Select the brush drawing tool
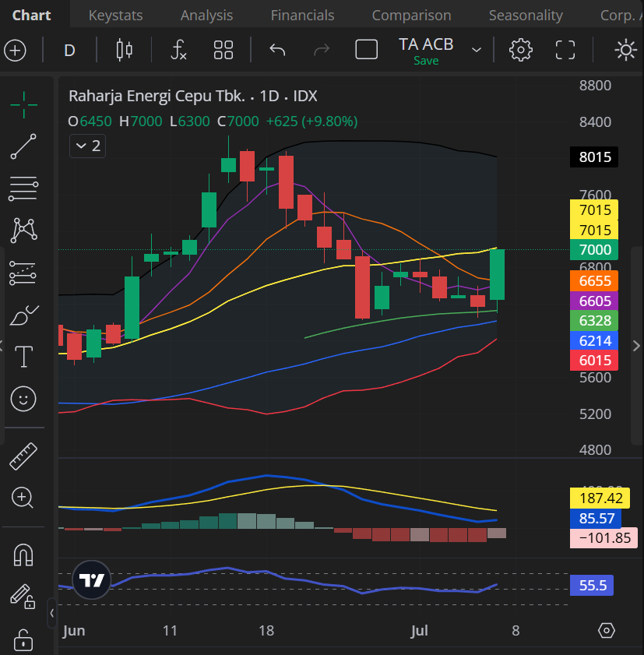644x655 pixels. 24,315
